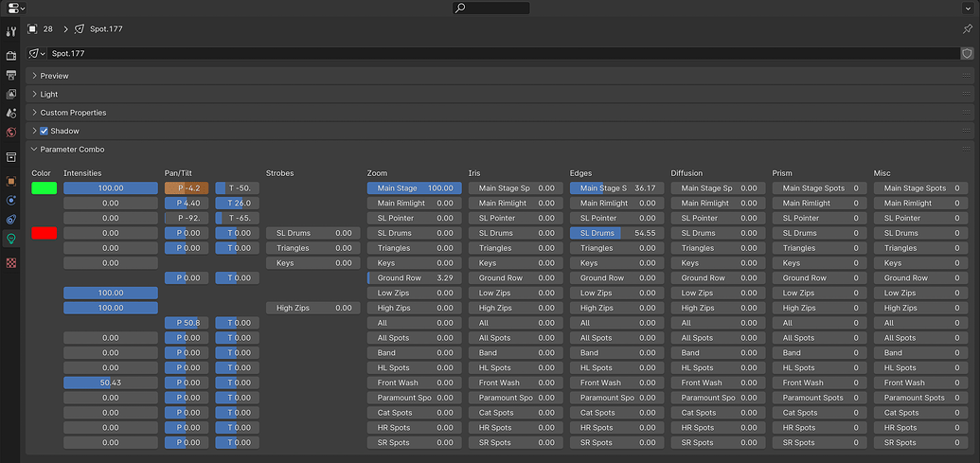Click the red color swatch
This screenshot has height=463, width=980.
click(x=45, y=233)
